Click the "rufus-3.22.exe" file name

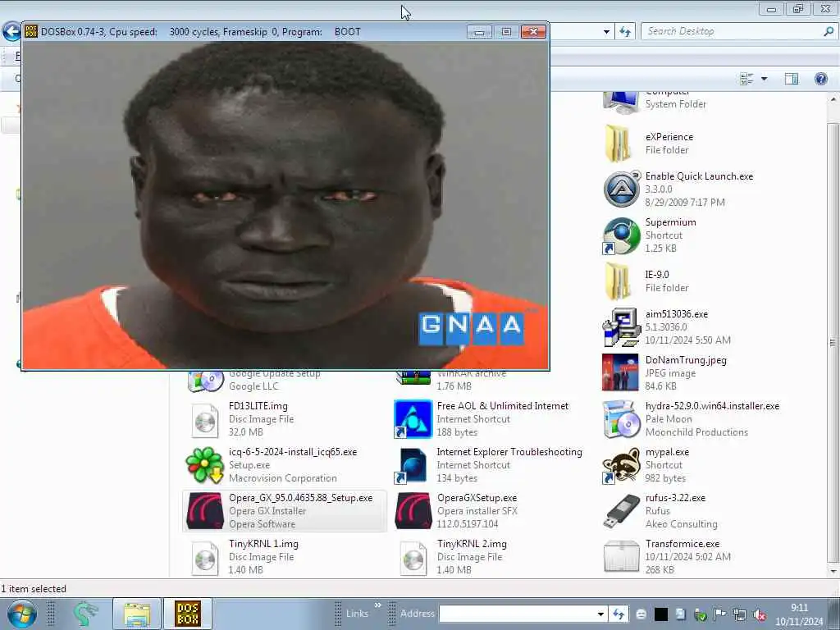(675, 498)
